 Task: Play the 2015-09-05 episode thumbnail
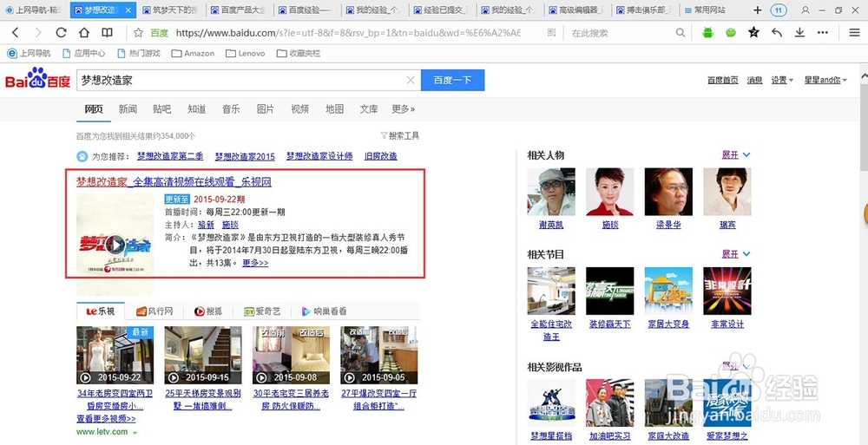click(379, 355)
